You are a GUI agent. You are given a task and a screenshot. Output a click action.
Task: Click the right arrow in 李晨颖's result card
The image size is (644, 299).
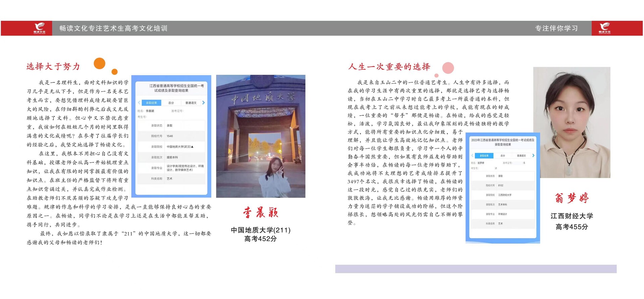click(x=203, y=103)
